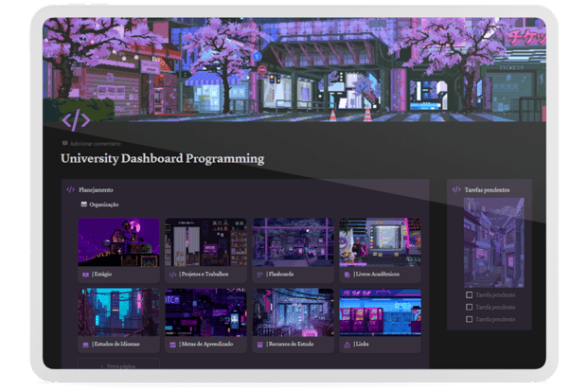Open the Metas de Aprendizado cover thumbnail
588x392 pixels.
[205, 312]
